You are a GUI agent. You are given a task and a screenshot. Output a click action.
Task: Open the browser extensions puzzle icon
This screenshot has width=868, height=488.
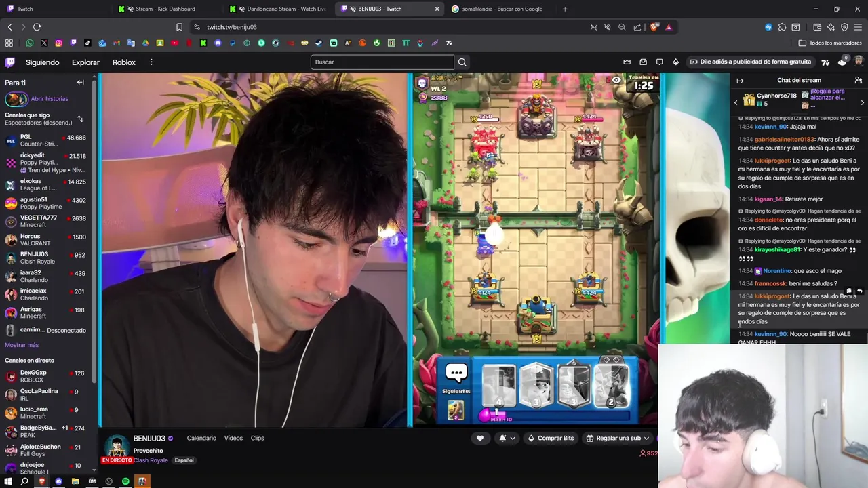pyautogui.click(x=782, y=27)
